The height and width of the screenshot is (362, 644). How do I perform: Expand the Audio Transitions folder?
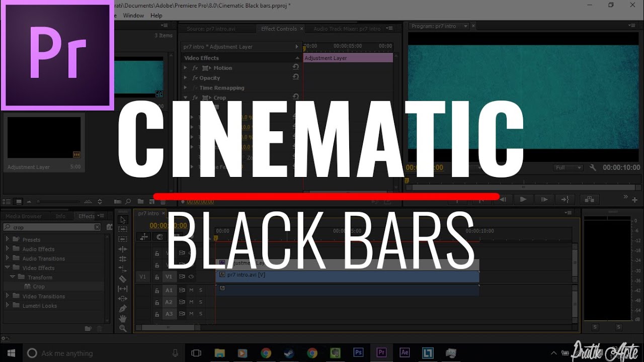8,258
